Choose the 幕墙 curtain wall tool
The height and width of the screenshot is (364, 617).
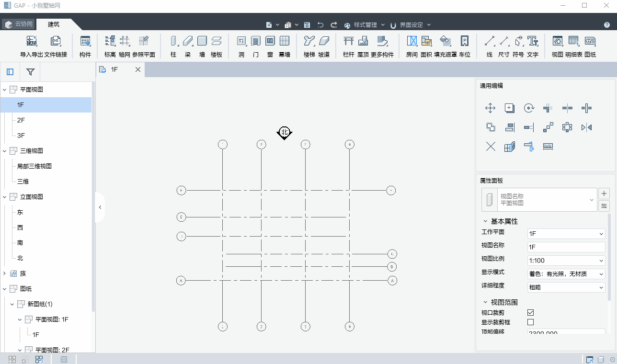pos(285,46)
